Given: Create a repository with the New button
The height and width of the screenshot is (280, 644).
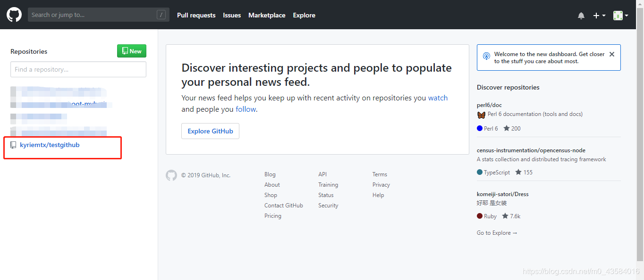Looking at the screenshot, I should 132,51.
